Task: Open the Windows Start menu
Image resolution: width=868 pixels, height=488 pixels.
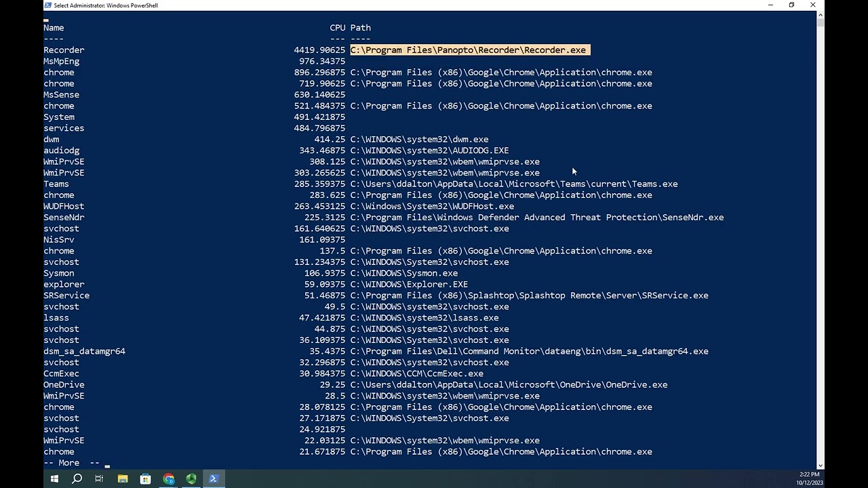Action: tap(54, 479)
